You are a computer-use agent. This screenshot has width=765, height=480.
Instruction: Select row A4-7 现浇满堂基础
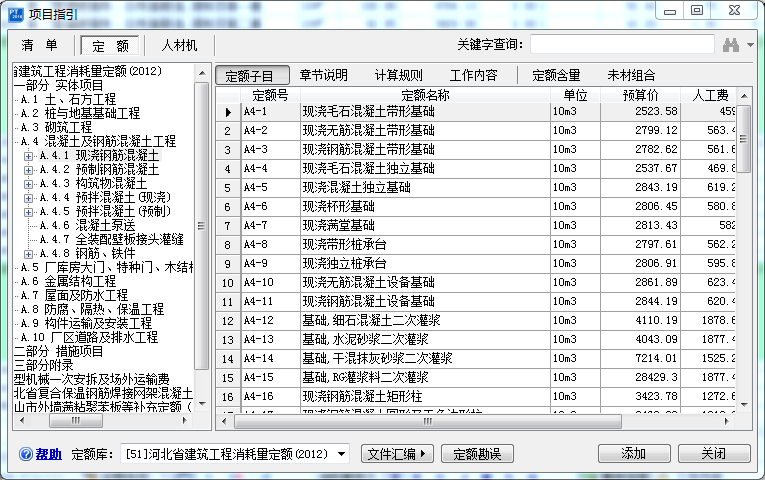tap(476, 226)
